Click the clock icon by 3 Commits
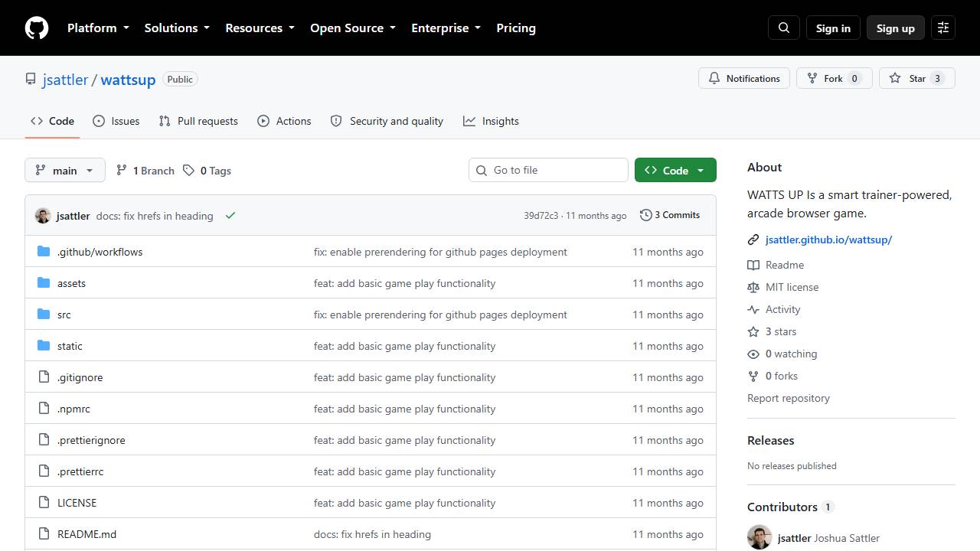The image size is (980, 551). [x=645, y=215]
